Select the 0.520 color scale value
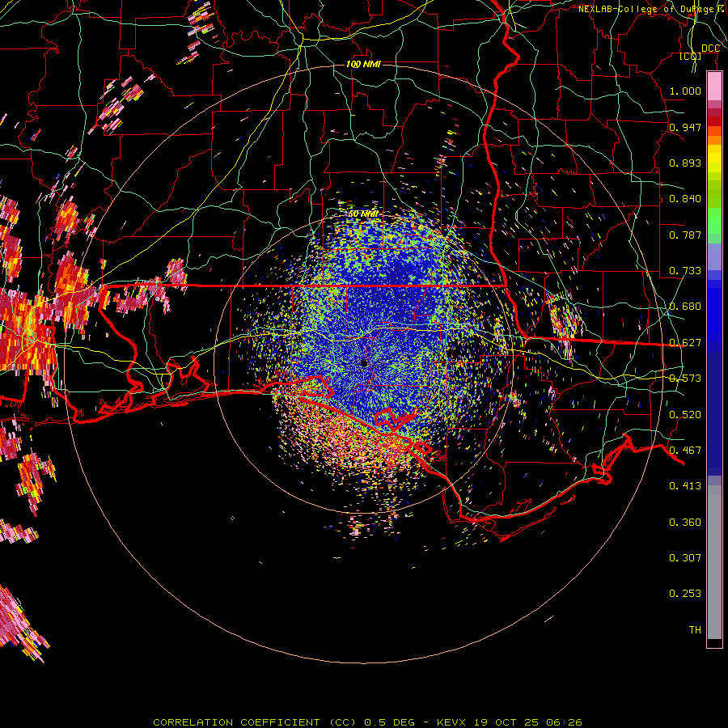Viewport: 728px width, 728px height. point(685,415)
